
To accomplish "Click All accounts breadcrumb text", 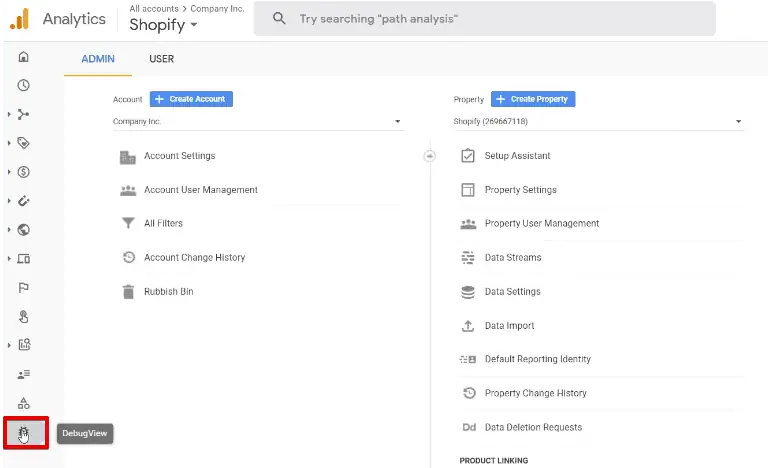I will (x=154, y=9).
